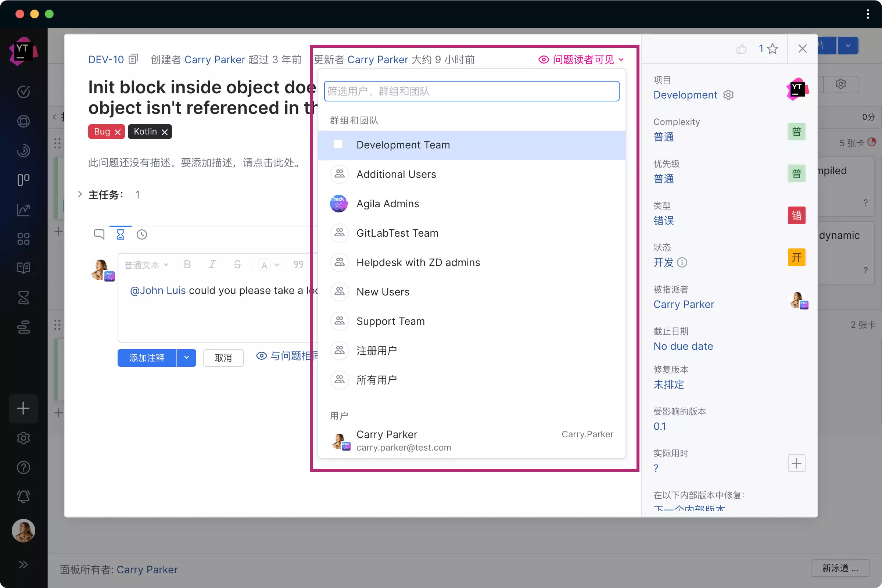Click the text color formatting icon

265,265
